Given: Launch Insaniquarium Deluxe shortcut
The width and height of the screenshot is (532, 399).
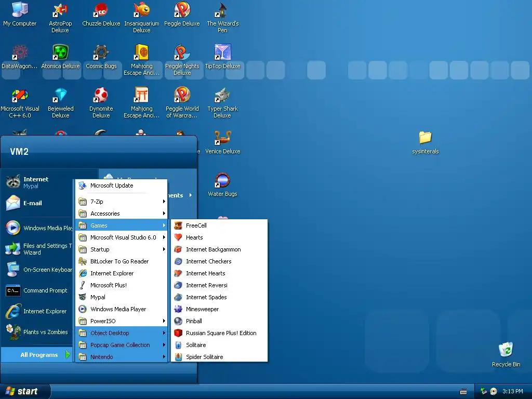Looking at the screenshot, I should 141,18.
